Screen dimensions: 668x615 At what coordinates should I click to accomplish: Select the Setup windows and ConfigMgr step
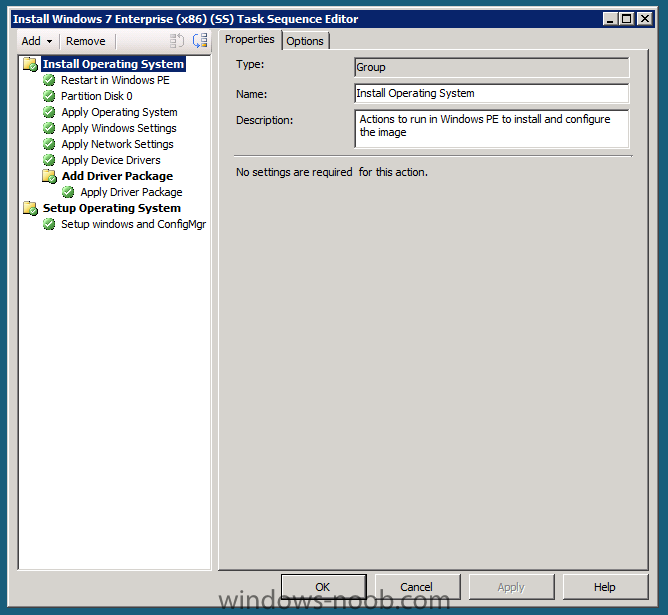pyautogui.click(x=133, y=224)
